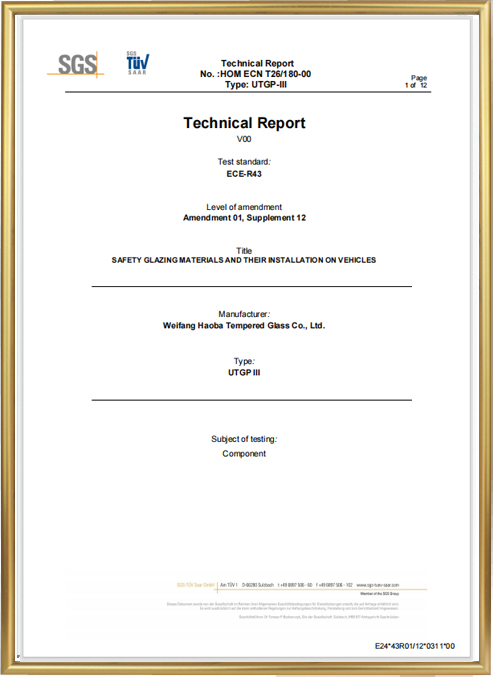Click the SGS-TÜV Saar GmbH footer text
The image size is (493, 677).
(196, 585)
